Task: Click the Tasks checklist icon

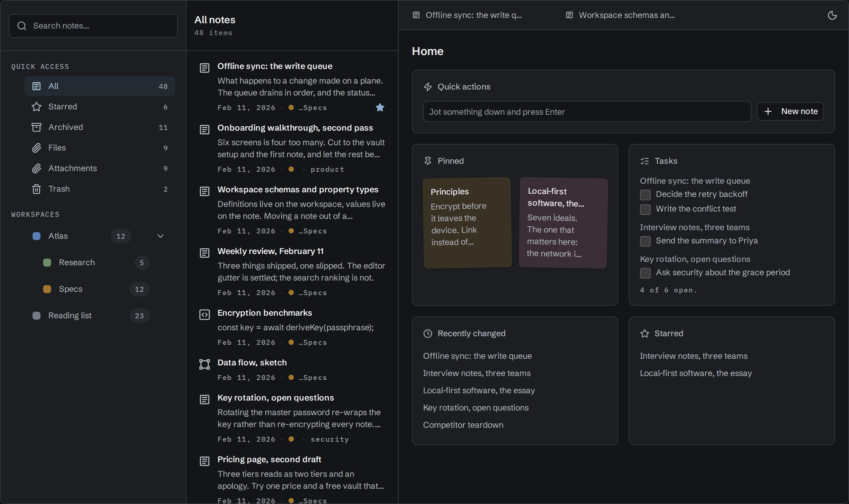Action: pos(645,160)
